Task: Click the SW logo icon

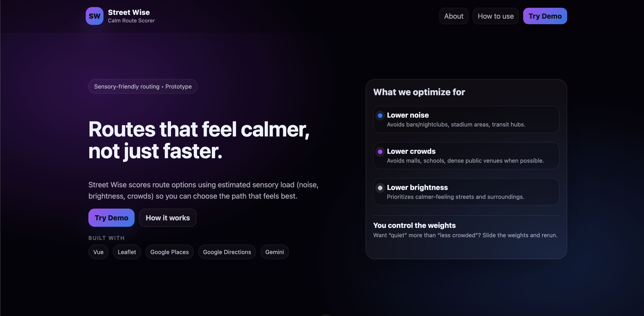Action: [x=94, y=16]
